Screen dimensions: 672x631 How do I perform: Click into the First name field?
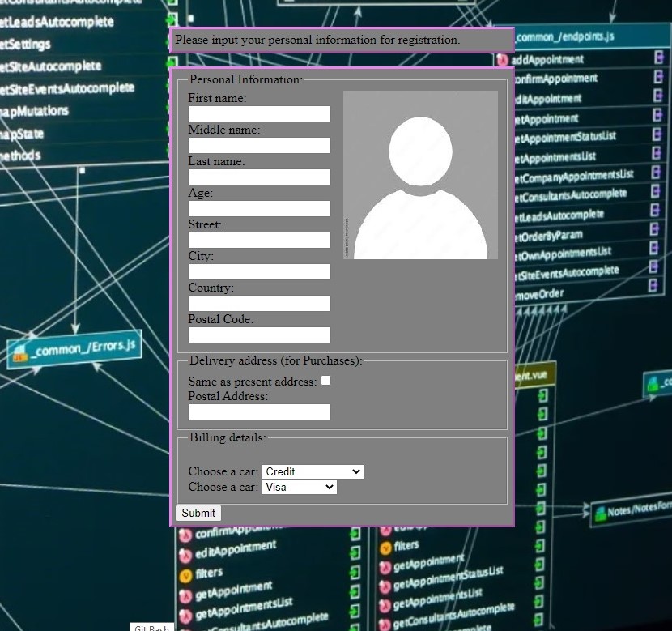tap(259, 114)
